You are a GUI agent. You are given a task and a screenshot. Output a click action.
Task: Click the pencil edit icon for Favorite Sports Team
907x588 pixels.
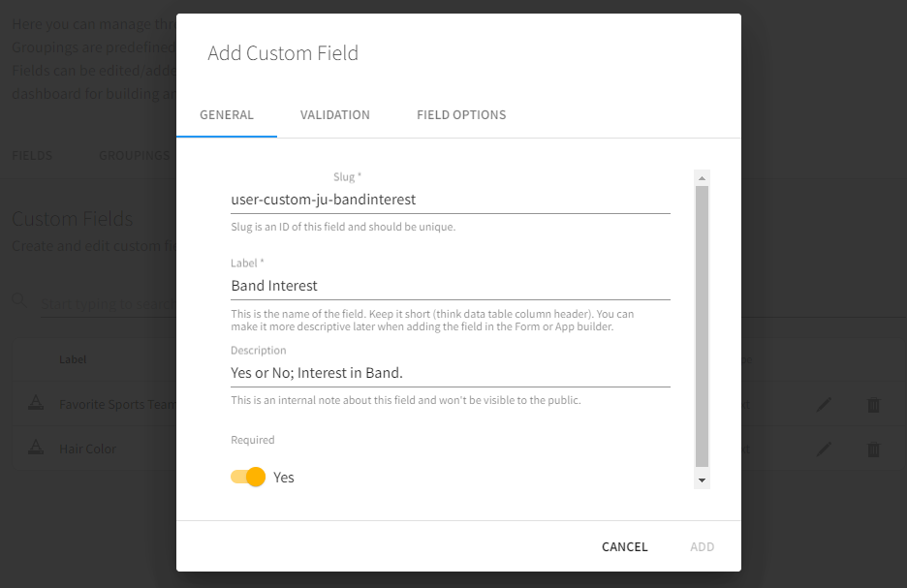click(824, 405)
